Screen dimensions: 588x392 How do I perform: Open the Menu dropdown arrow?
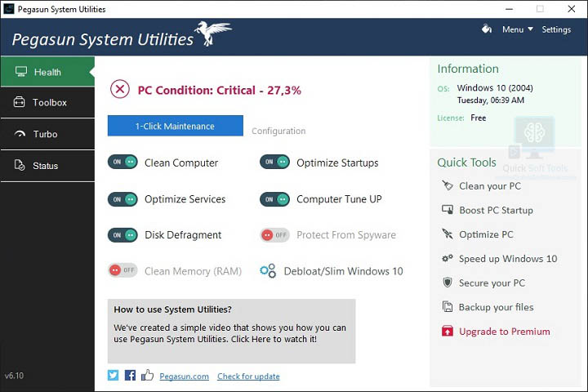coord(530,29)
